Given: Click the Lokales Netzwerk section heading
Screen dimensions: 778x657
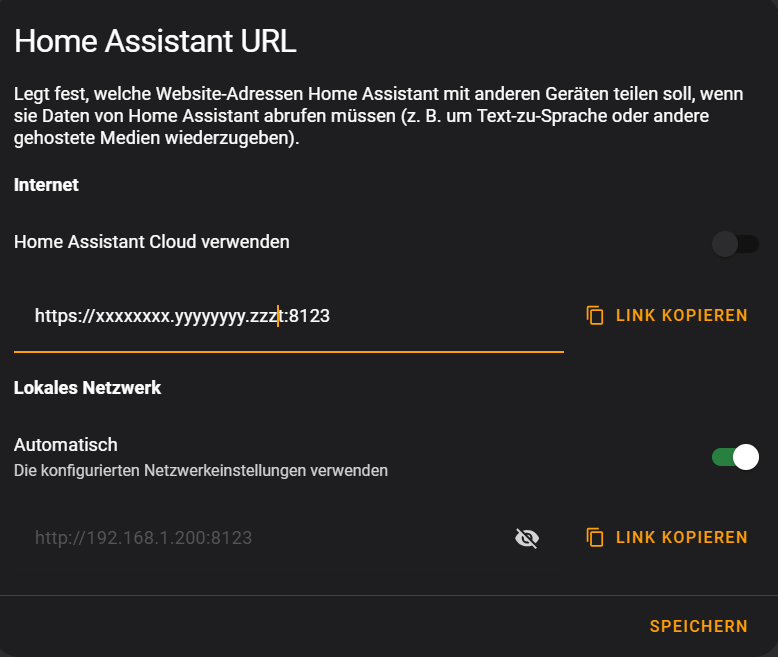Looking at the screenshot, I should pos(87,388).
